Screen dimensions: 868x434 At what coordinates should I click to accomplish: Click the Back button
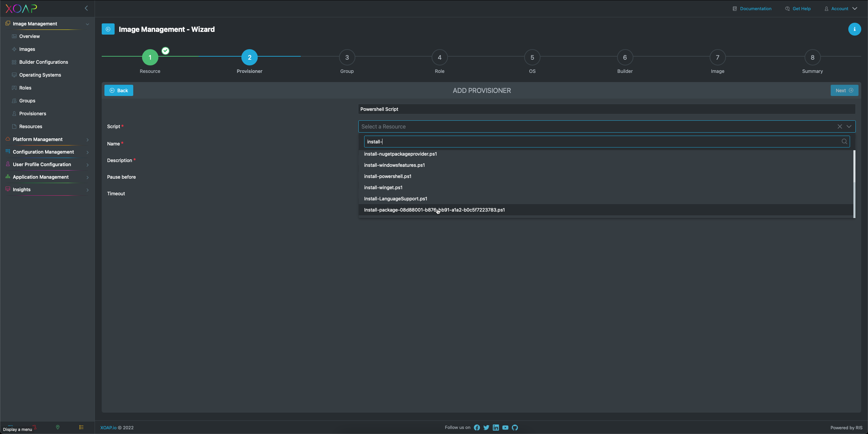[119, 91]
